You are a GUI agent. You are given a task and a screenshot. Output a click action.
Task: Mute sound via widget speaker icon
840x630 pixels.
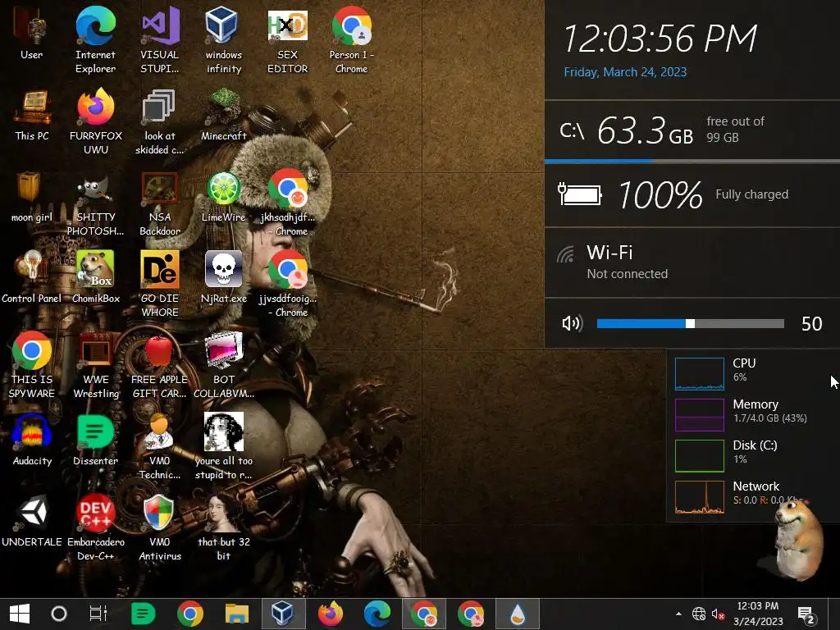(x=572, y=323)
